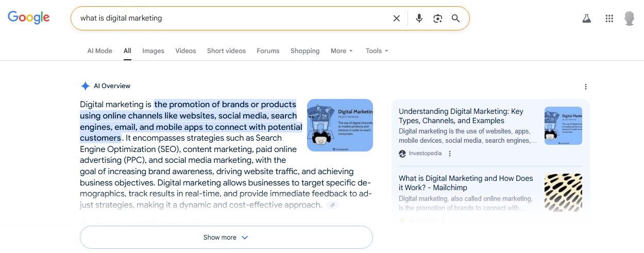Viewport: 644px width, 253px height.
Task: Open the Google apps grid
Action: [x=609, y=19]
